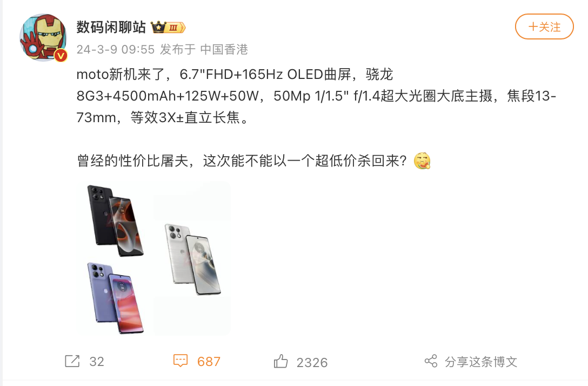Open the Iron Man profile avatar

coord(43,37)
